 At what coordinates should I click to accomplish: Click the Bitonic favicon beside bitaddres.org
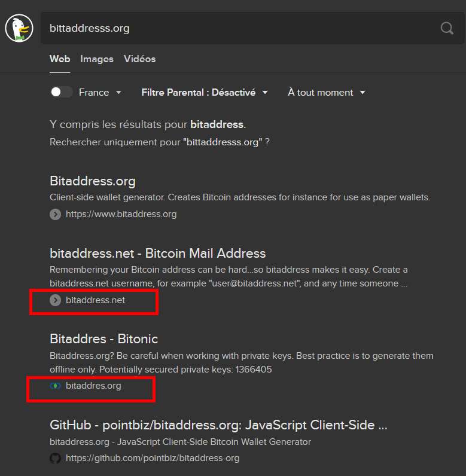tap(55, 386)
